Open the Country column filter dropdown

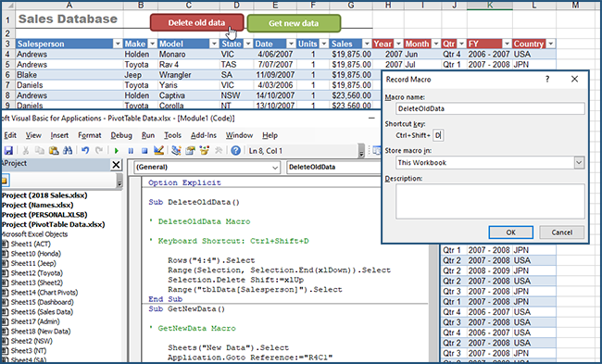tap(550, 44)
